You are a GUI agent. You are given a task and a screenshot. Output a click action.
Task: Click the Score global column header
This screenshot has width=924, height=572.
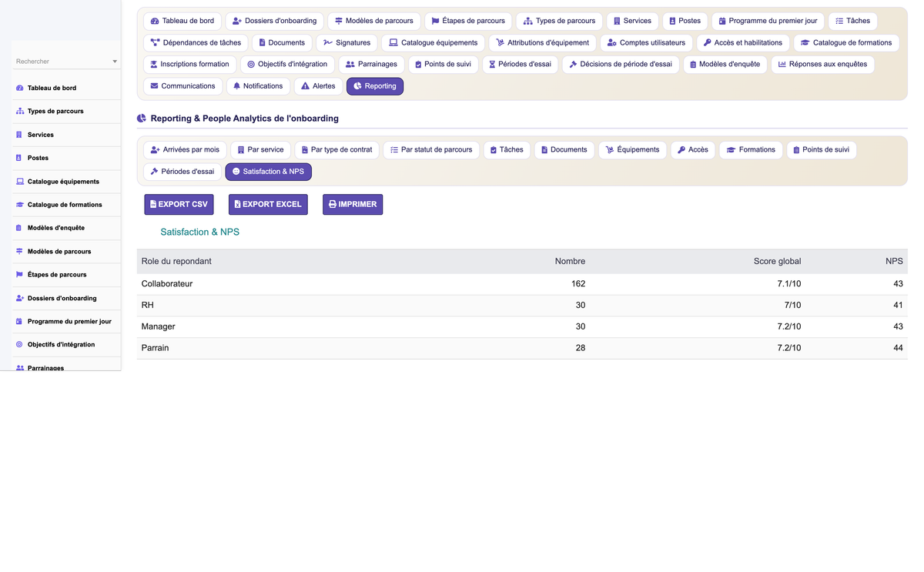777,261
